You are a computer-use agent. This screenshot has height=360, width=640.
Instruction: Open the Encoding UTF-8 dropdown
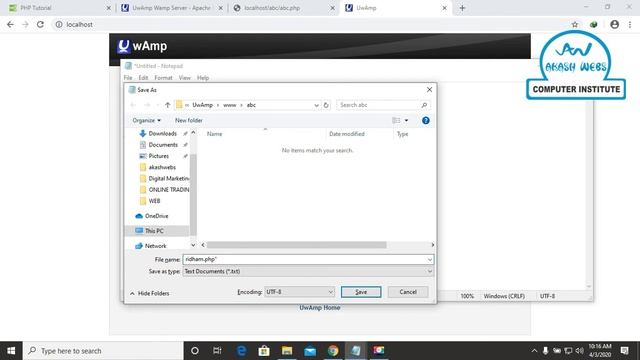click(299, 292)
